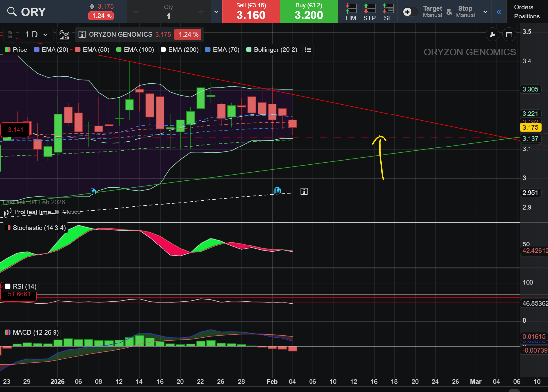The height and width of the screenshot is (392, 548).
Task: Click the news document icon near 08
Action: click(x=93, y=192)
